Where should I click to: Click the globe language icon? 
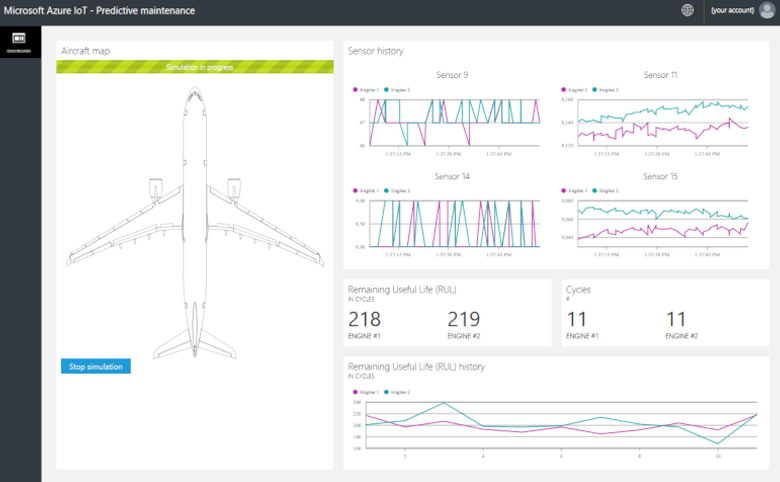pos(687,11)
